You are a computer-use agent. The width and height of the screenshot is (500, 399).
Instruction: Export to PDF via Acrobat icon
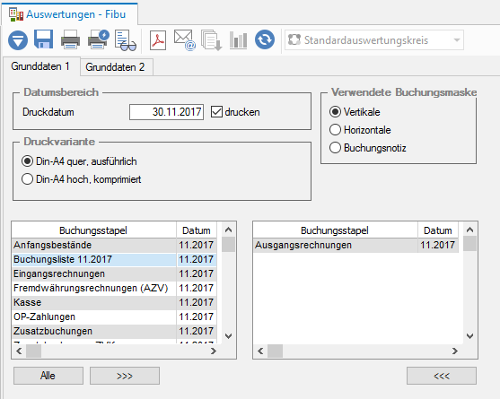point(158,40)
